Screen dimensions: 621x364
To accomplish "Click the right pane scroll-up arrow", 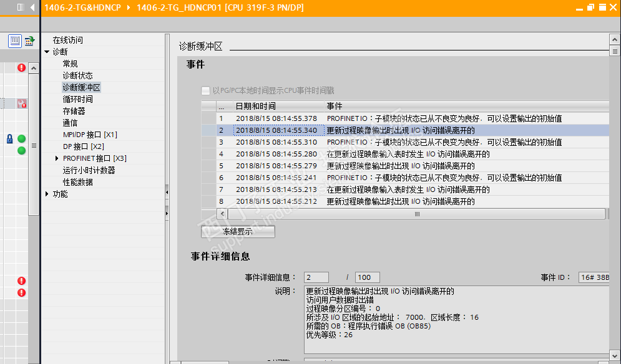I will 614,39.
